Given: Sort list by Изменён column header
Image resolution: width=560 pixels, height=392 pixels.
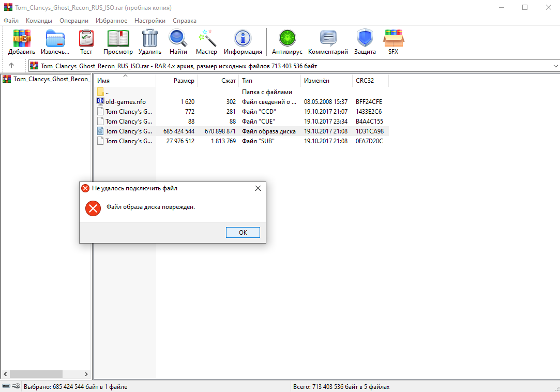Looking at the screenshot, I should click(x=326, y=81).
